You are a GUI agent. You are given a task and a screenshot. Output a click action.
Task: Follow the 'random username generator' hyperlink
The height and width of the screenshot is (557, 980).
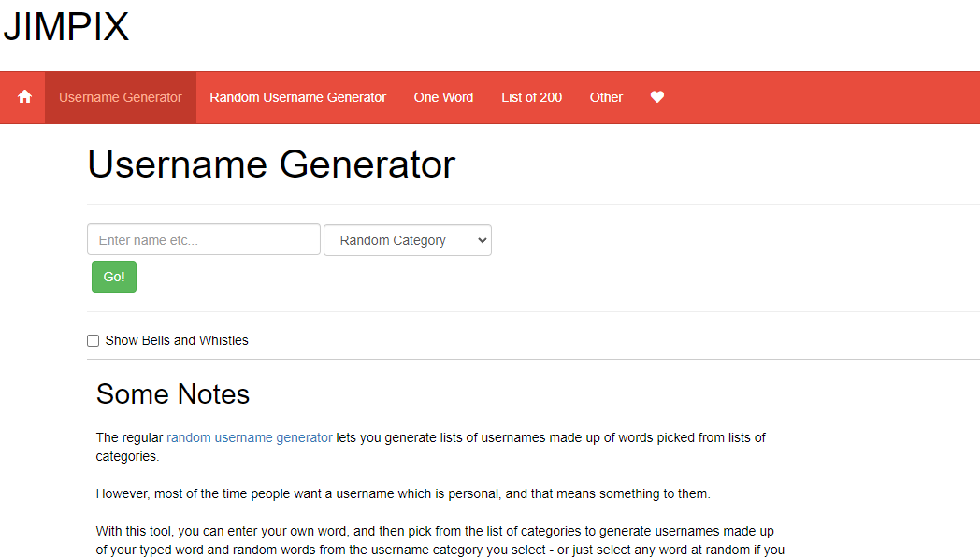tap(250, 437)
